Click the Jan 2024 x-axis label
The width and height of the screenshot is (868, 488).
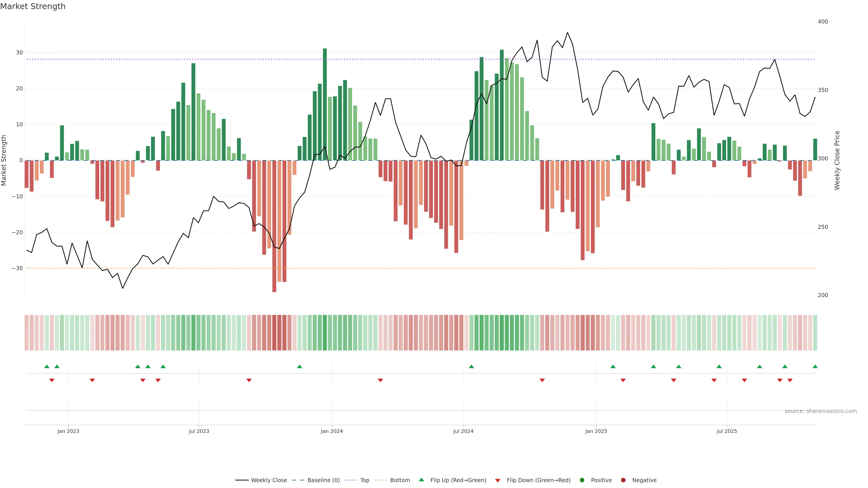click(332, 431)
